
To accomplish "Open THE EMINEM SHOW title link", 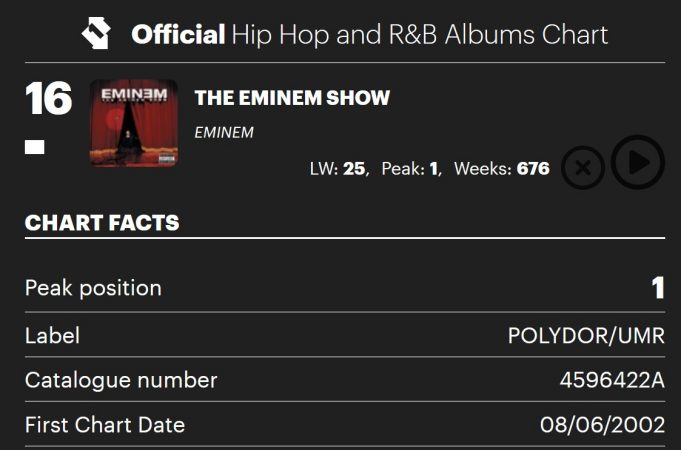I will [292, 98].
